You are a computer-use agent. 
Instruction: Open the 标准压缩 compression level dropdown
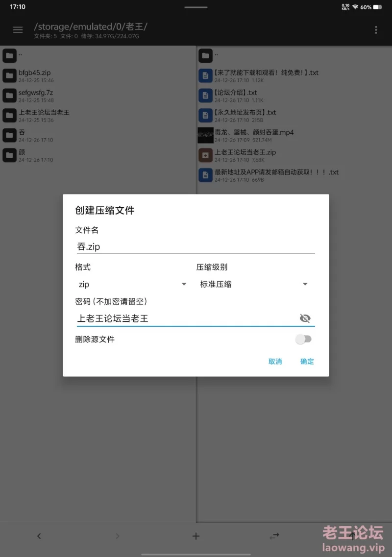pos(253,284)
